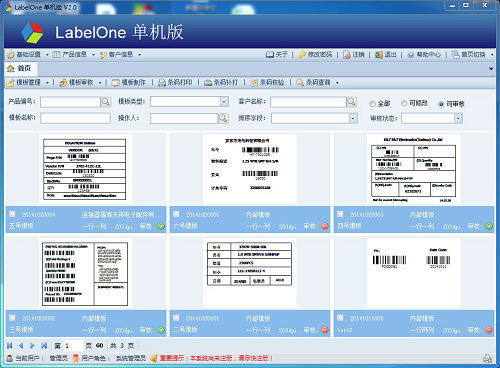Select the 可修改 radio button
Viewport: 500px width, 368px height.
point(404,103)
